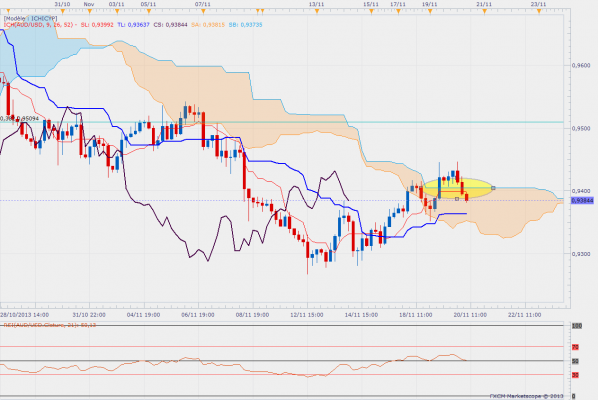Click the 18/11 11:00 time axis label
Screen dimensions: 598x400
[415, 315]
